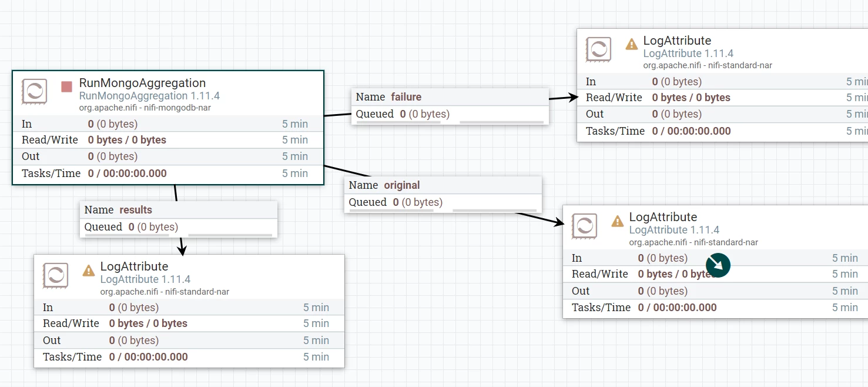Select the title of the LogAttribute fed by failure
Viewport: 868px width, 387px height.
pos(677,41)
